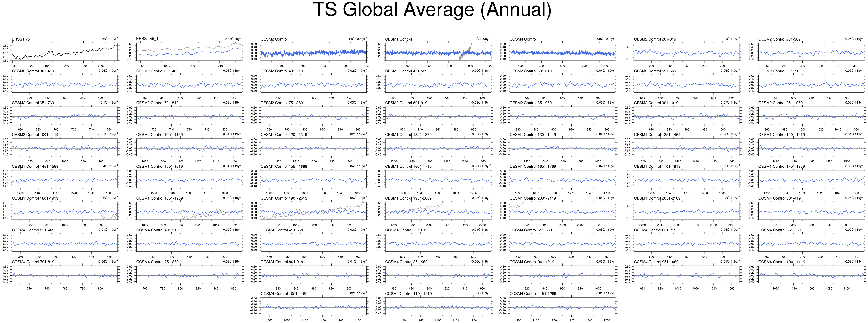This screenshot has height=323, width=868.
Task: Click the CESM2 Control 1001-1119 panel
Action: [x=65, y=147]
